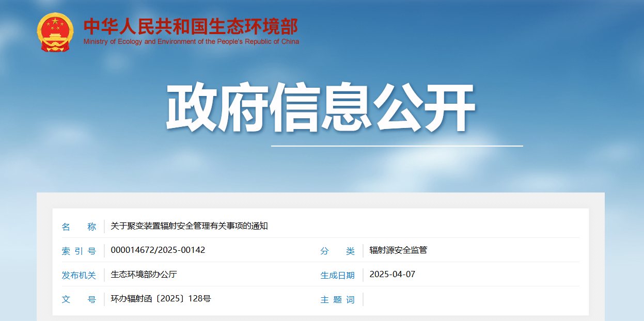Select the document title 关于聚变装置辐射安全管理有关事项的通知

tap(189, 226)
